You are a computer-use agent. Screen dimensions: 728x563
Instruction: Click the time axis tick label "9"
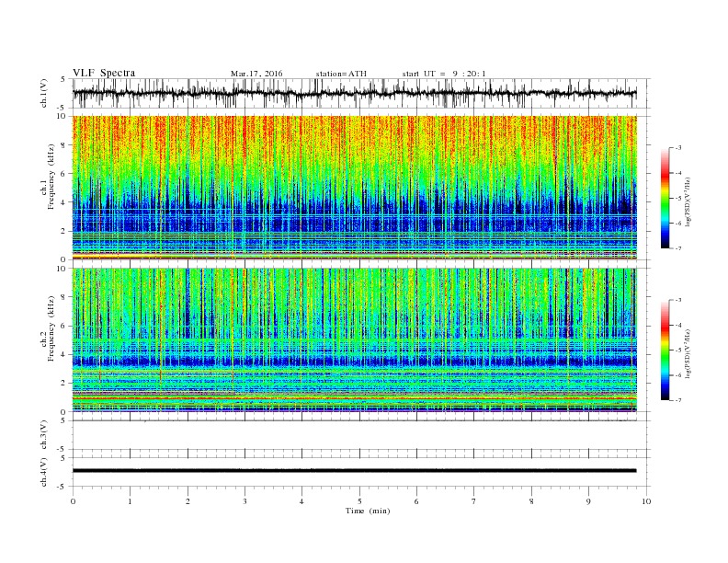(588, 501)
